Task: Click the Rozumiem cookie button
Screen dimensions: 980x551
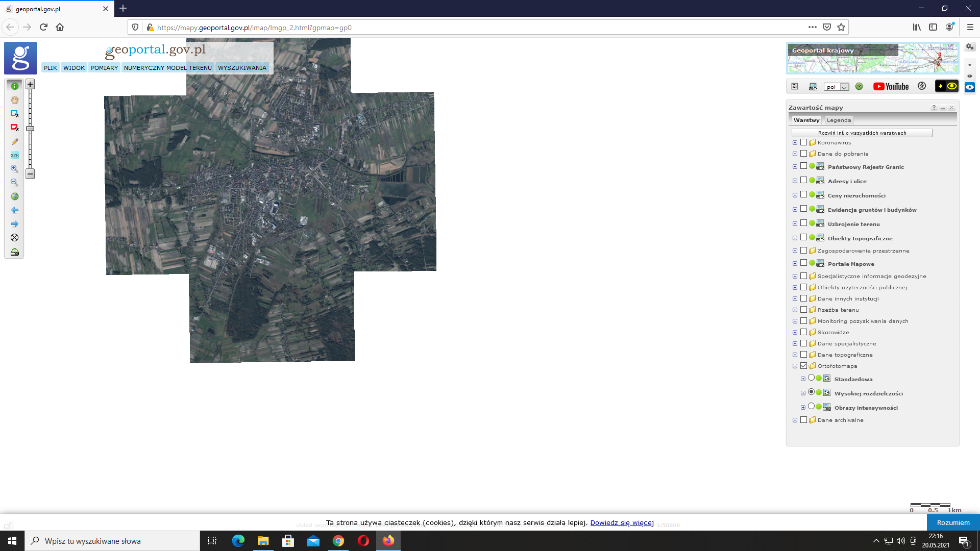Action: coord(953,522)
